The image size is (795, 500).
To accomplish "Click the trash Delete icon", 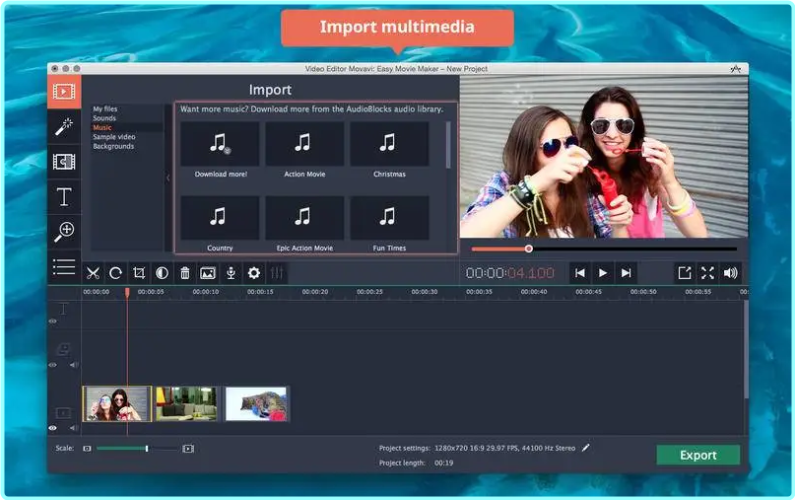I will (185, 273).
